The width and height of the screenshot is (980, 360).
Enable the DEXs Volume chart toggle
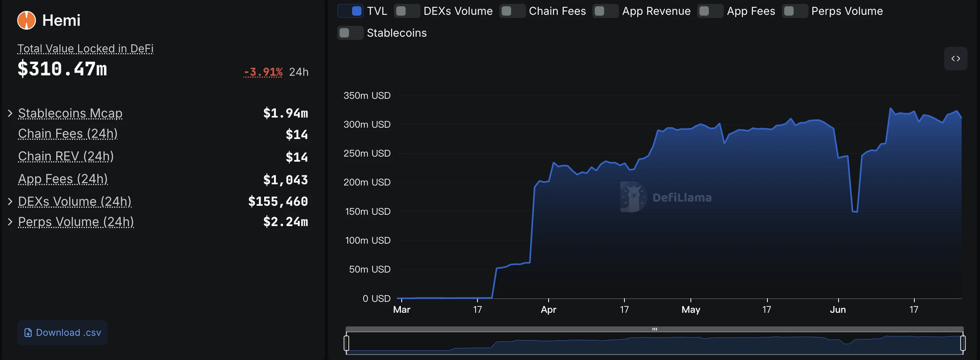(x=407, y=11)
